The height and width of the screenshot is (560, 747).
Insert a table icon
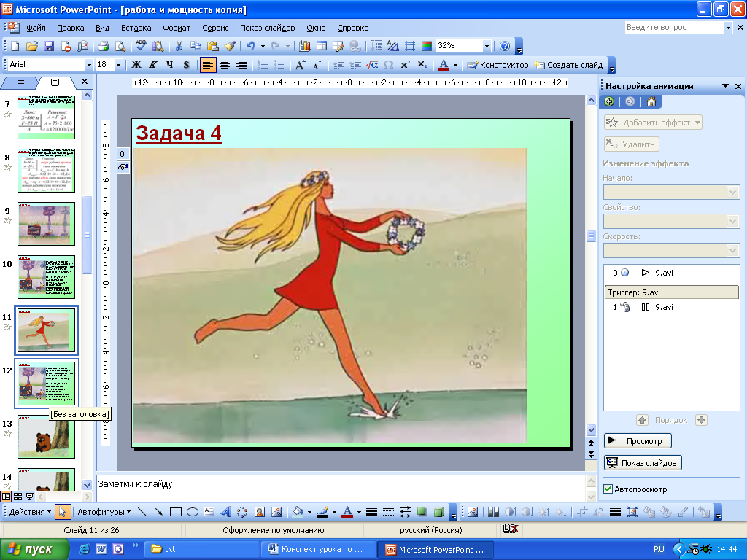[x=322, y=46]
